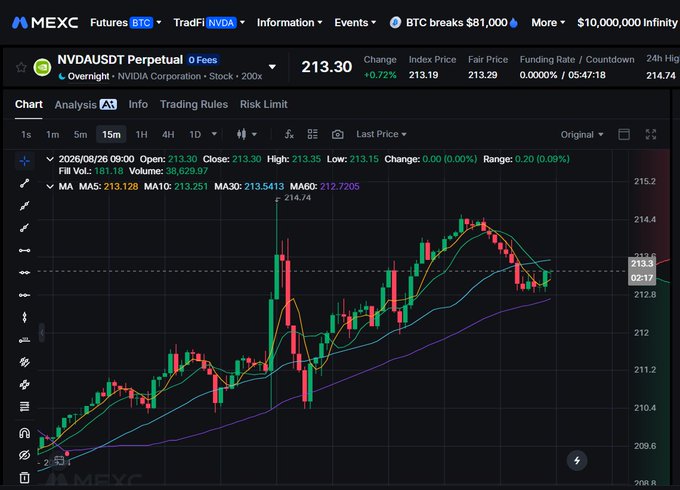The width and height of the screenshot is (680, 490).
Task: Open the Info tab
Action: [138, 105]
